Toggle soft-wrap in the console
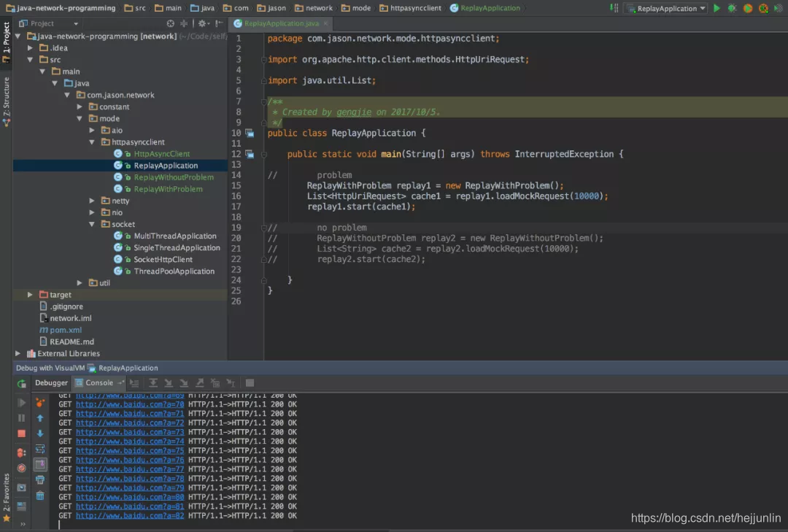Image resolution: width=788 pixels, height=532 pixels. (x=40, y=449)
